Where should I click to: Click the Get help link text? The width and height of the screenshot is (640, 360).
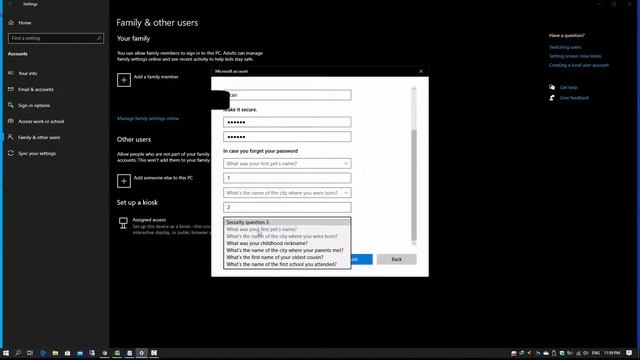(568, 87)
